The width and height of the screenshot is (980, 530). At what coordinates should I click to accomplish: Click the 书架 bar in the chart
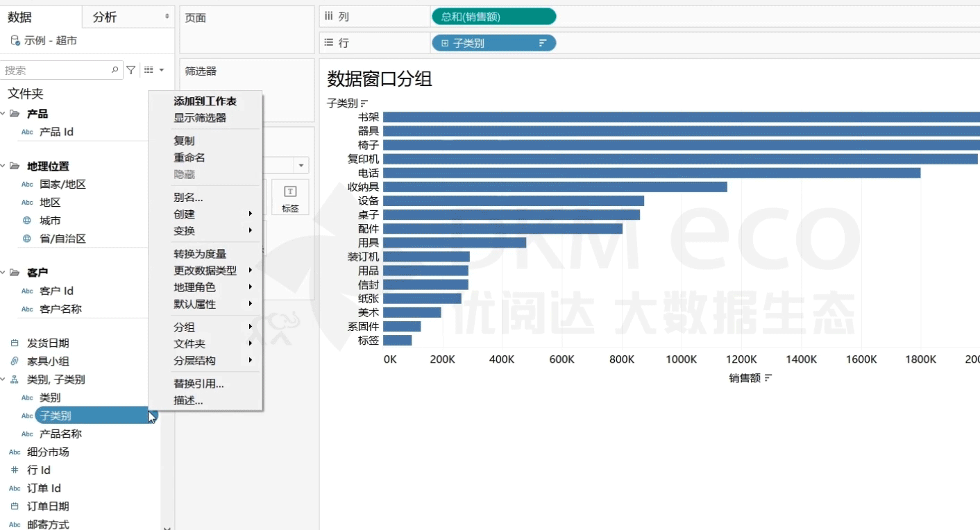(x=680, y=117)
